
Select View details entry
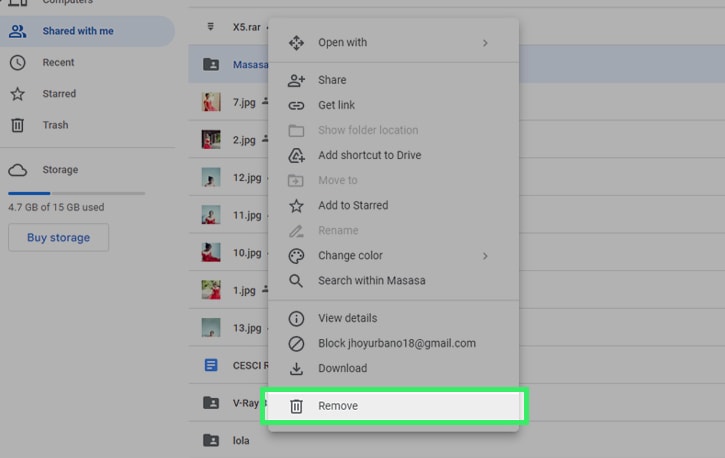pos(393,318)
